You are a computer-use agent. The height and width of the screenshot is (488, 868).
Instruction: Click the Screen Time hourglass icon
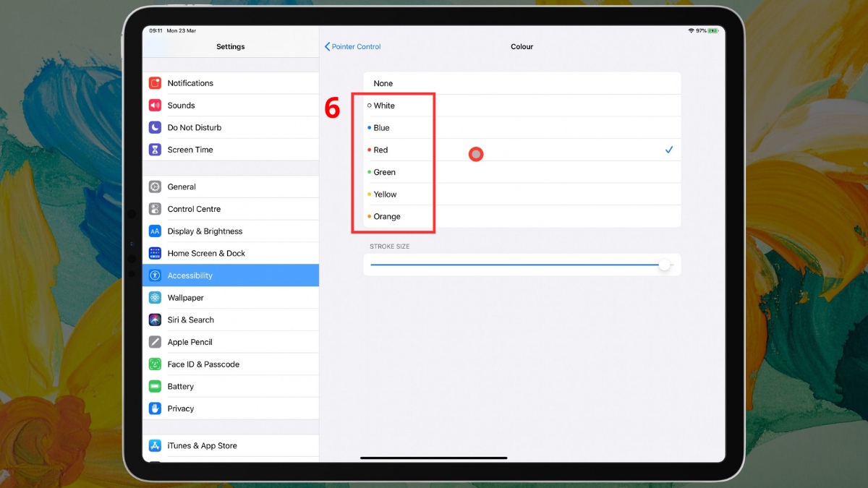(154, 150)
